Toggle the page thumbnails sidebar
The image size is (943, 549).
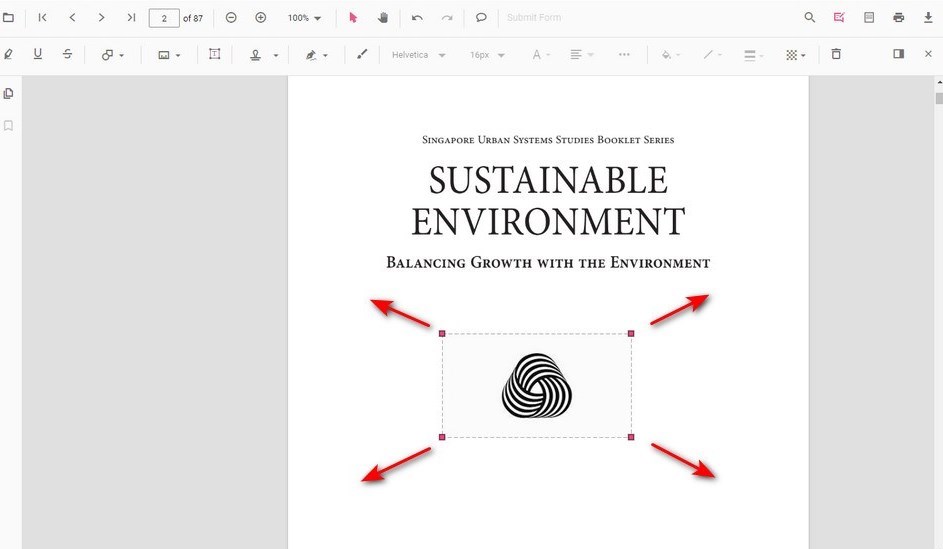coord(9,94)
